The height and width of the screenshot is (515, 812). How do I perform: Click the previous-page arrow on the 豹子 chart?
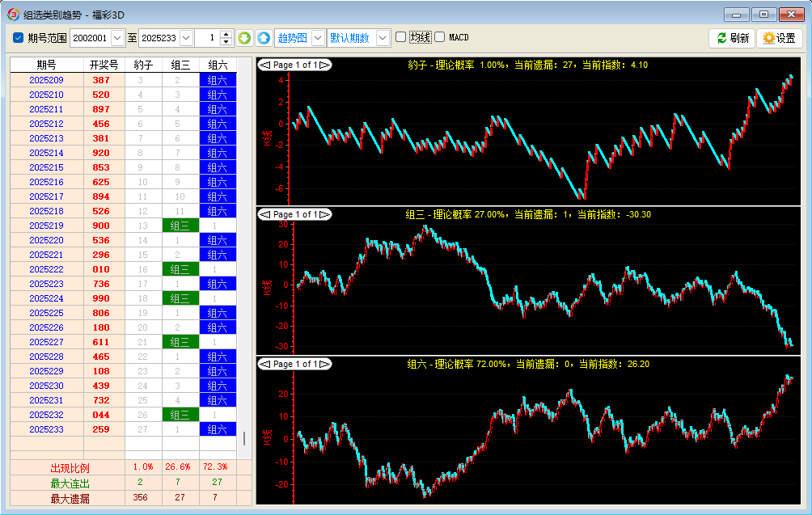[264, 65]
